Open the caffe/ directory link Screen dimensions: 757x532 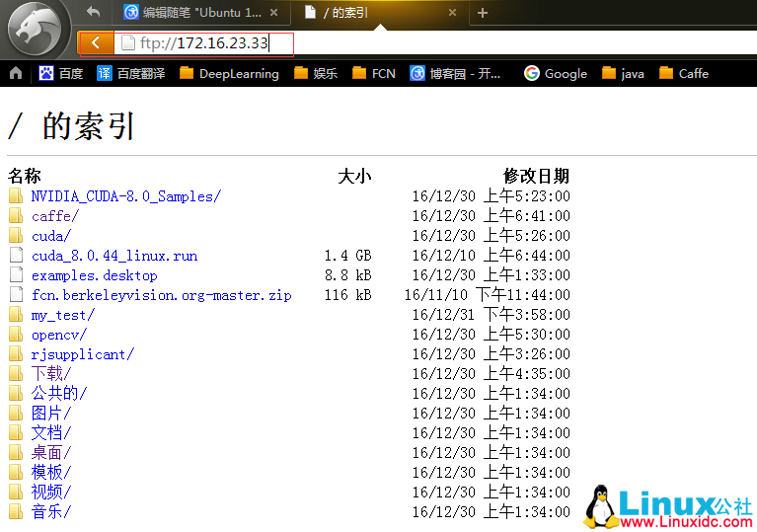[55, 216]
